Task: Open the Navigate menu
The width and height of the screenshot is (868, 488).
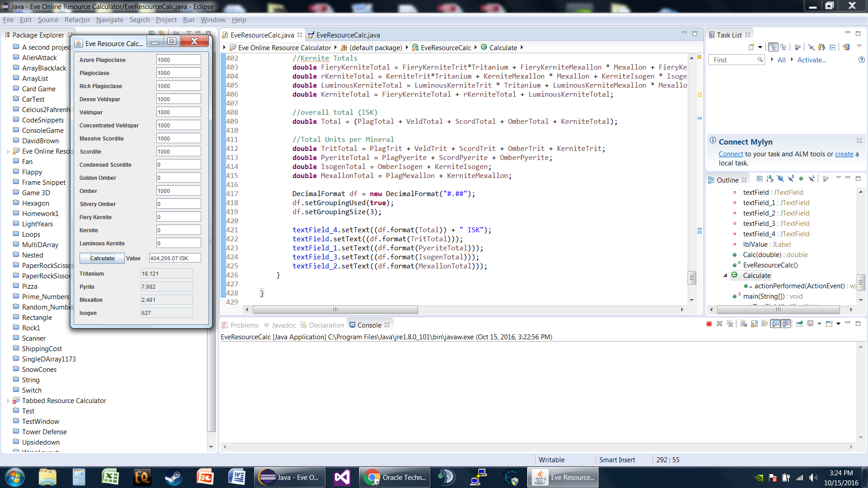Action: tap(109, 20)
